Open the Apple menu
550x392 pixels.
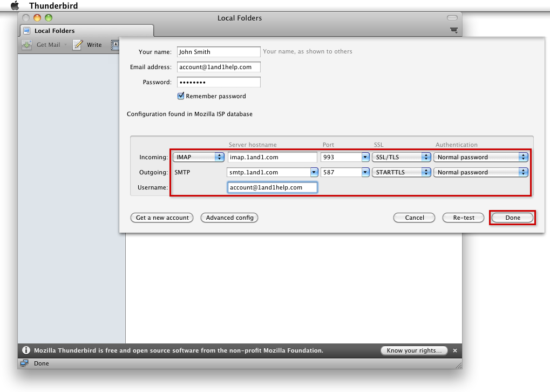click(x=15, y=5)
